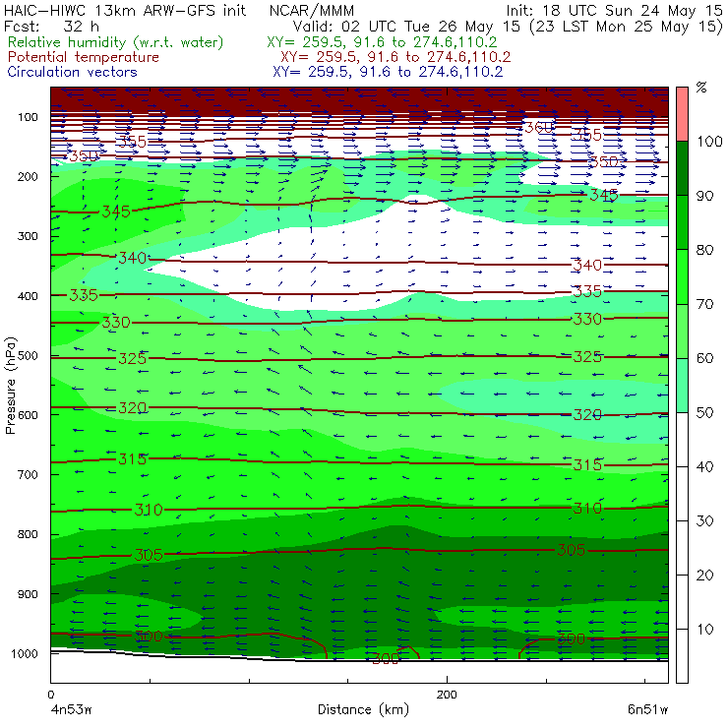This screenshot has width=728, height=728.
Task: Click the 800 hPa pressure tick label
Action: pyautogui.click(x=28, y=534)
